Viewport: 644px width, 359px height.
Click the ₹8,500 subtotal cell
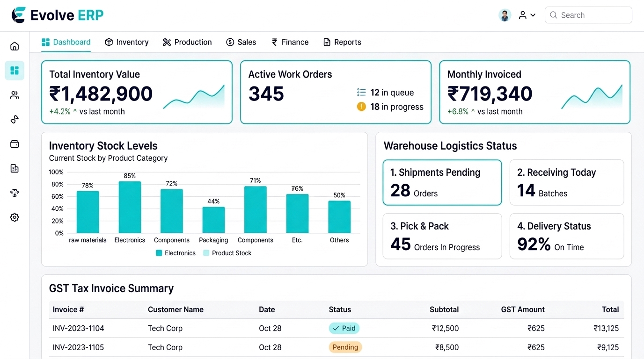tap(447, 347)
